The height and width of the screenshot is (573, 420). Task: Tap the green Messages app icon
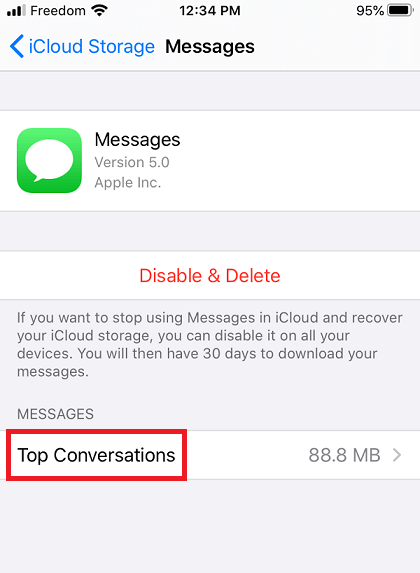point(49,160)
